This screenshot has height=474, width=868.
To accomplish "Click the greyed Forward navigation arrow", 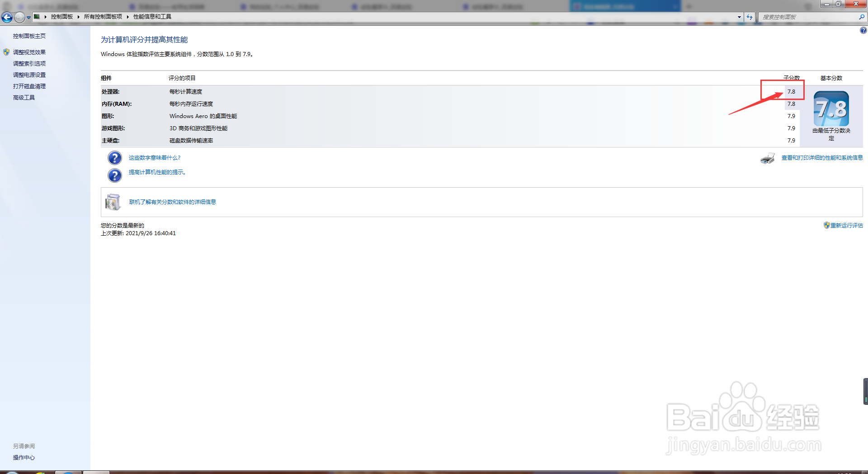I will pyautogui.click(x=19, y=17).
